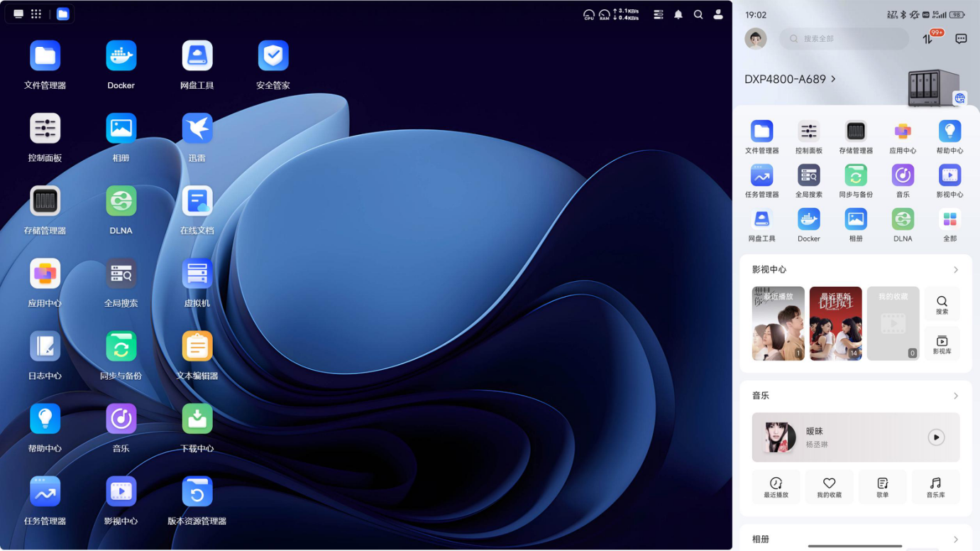The image size is (980, 551).
Task: Click the pinned file manager taskbar icon
Action: pyautogui.click(x=62, y=14)
